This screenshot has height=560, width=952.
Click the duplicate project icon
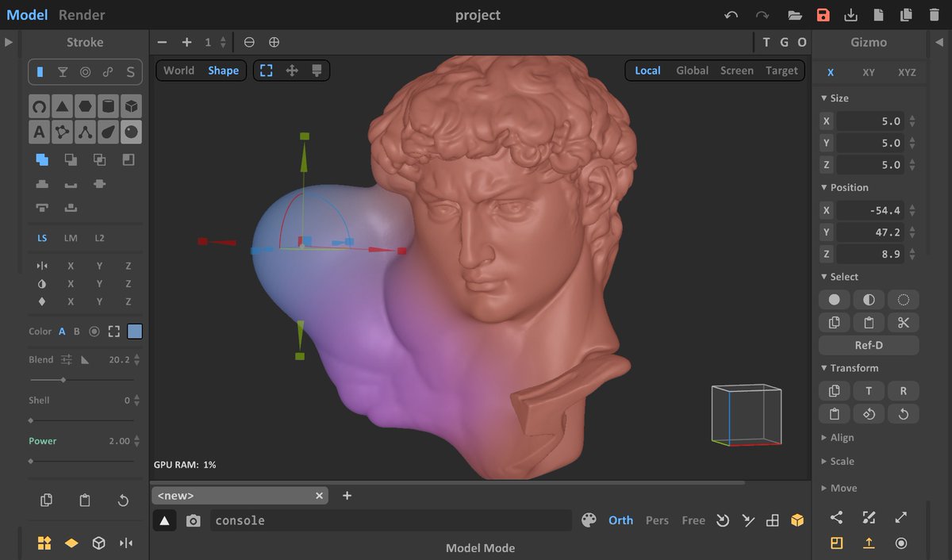(x=906, y=15)
